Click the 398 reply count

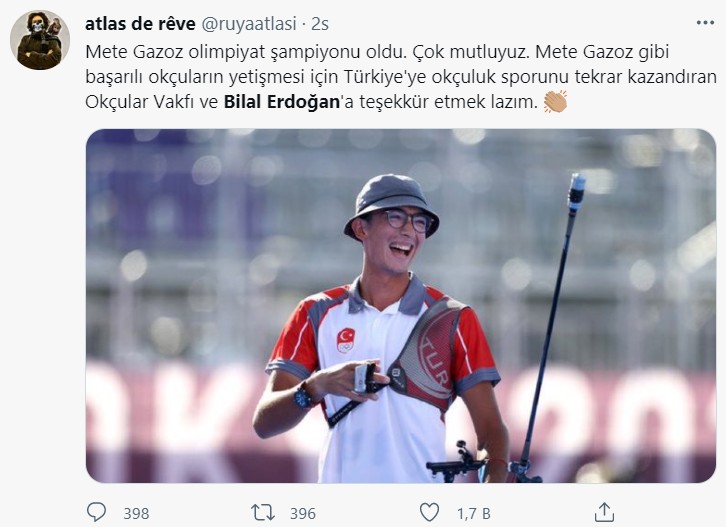[x=136, y=513]
